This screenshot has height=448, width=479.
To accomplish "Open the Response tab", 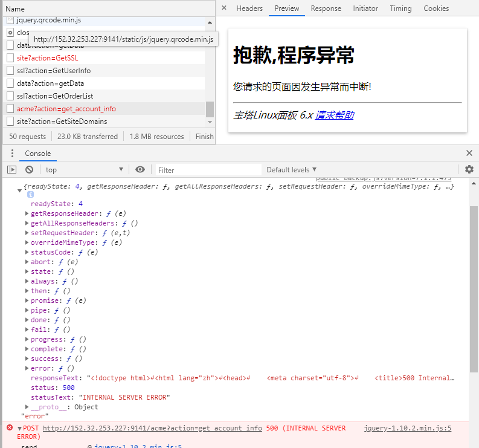I will pos(326,8).
